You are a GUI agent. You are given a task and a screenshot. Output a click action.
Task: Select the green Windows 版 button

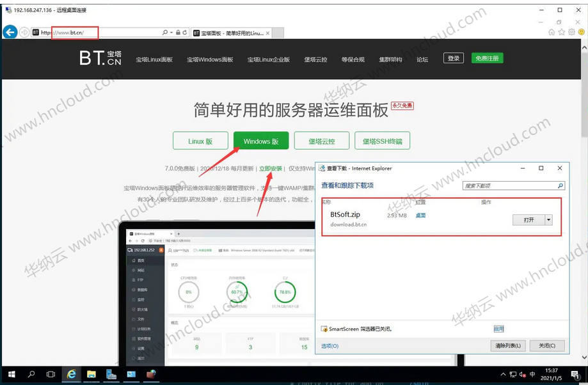point(261,141)
